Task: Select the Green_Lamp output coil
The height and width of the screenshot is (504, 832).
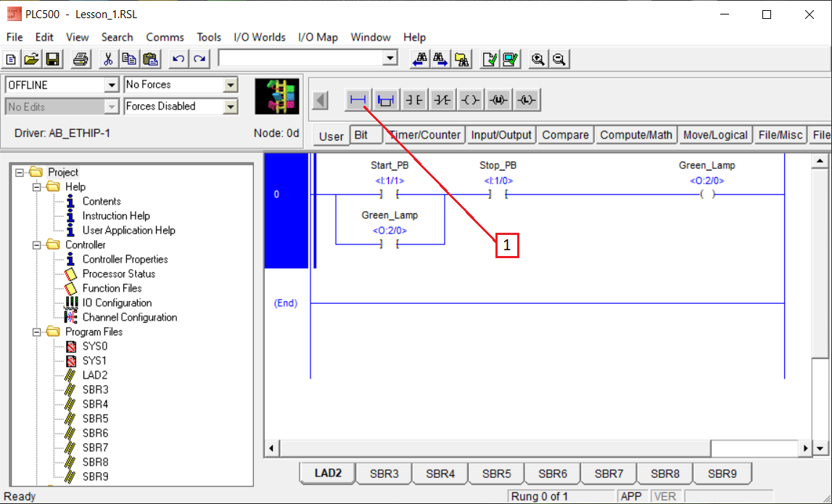Action: coord(707,194)
